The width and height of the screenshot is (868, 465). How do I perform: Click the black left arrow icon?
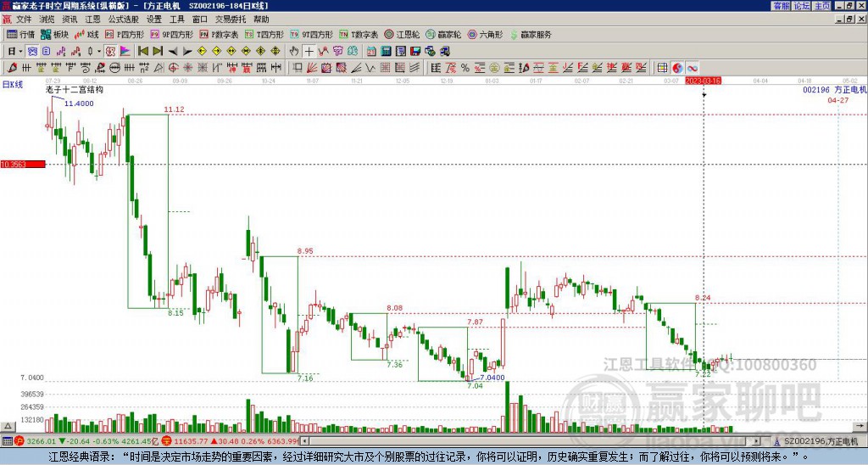(x=173, y=52)
